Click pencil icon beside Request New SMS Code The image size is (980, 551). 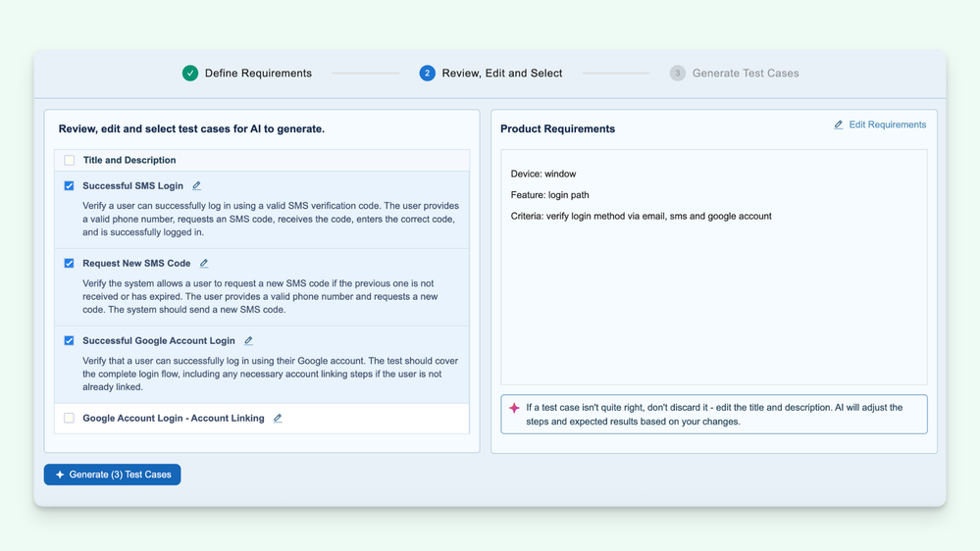(x=204, y=263)
